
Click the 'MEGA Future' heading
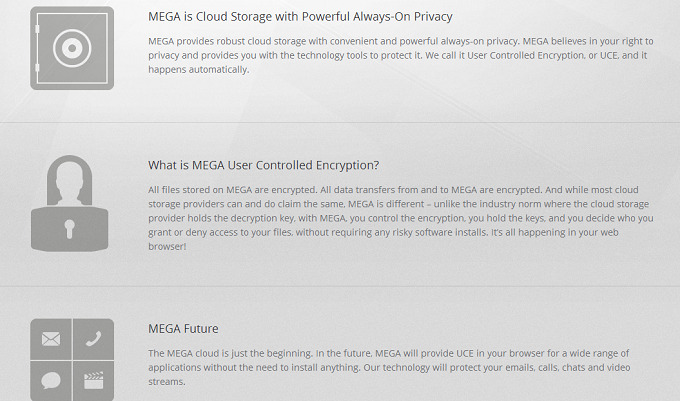(x=183, y=328)
